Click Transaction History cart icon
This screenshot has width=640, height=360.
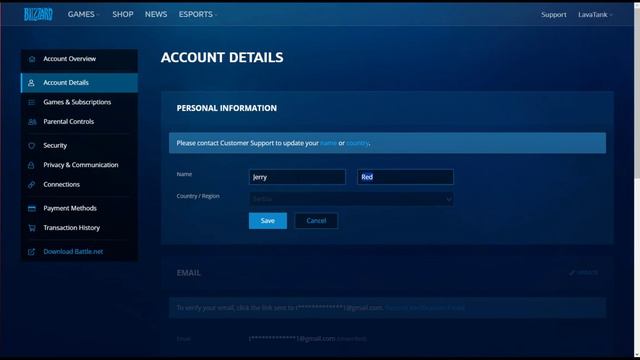coord(32,228)
